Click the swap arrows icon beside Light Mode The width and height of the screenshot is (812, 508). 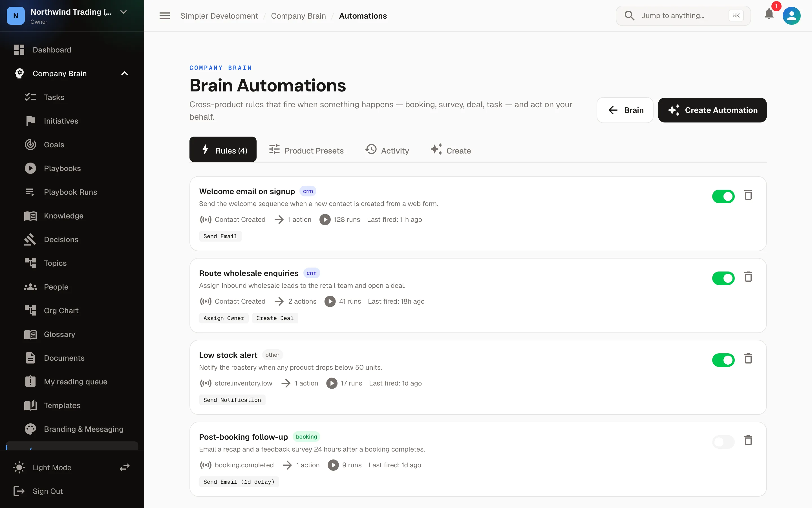point(125,467)
